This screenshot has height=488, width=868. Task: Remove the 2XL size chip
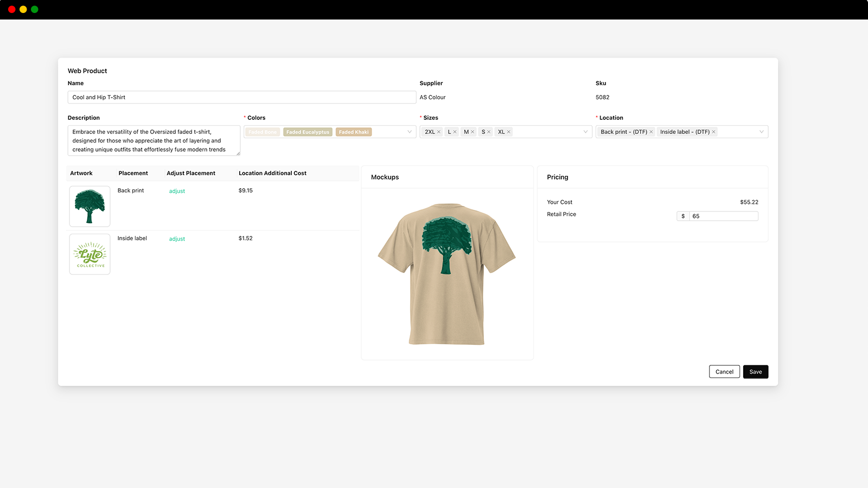point(439,131)
